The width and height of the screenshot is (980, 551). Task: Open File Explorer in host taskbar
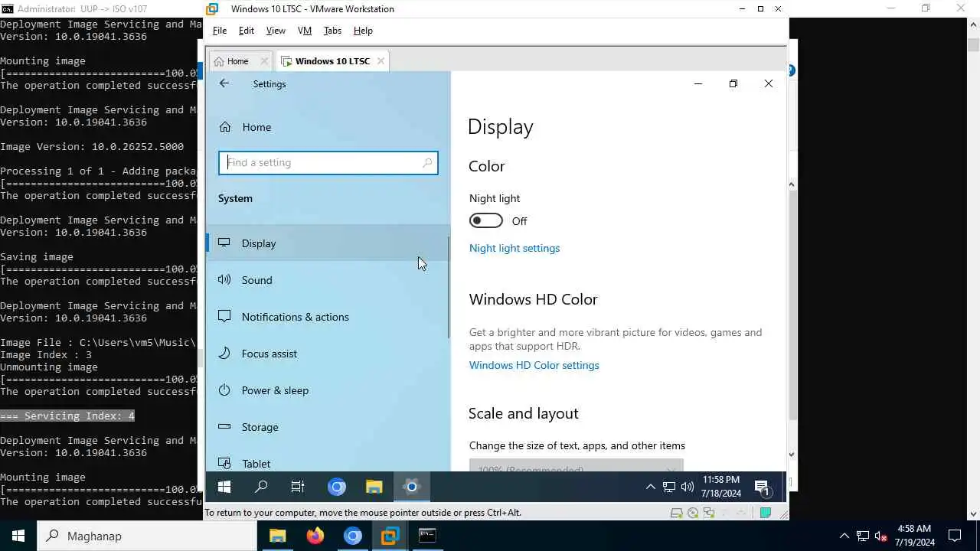pyautogui.click(x=277, y=536)
